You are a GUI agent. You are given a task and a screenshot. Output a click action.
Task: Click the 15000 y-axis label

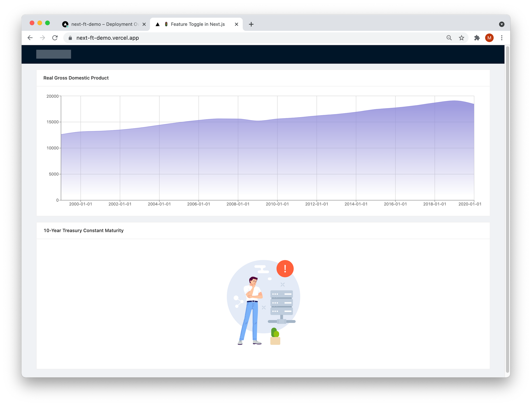[x=53, y=122]
